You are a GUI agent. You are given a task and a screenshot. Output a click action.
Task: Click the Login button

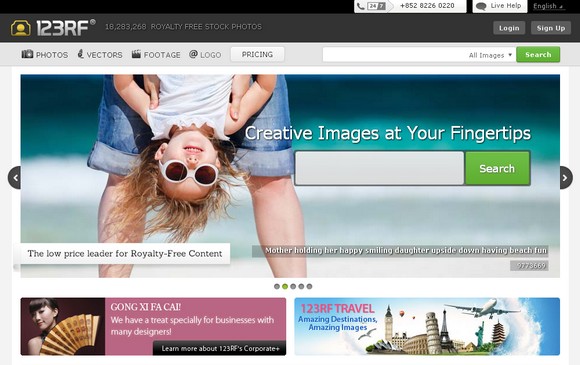509,28
